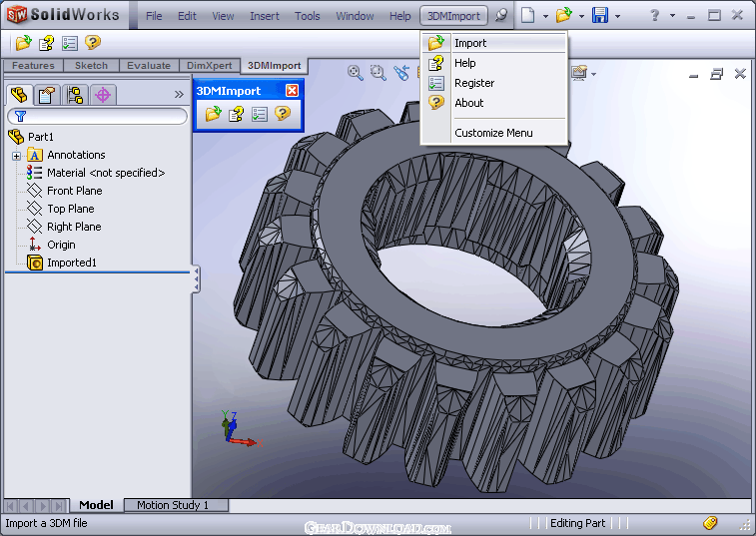Switch to the Evaluate tab

point(149,66)
